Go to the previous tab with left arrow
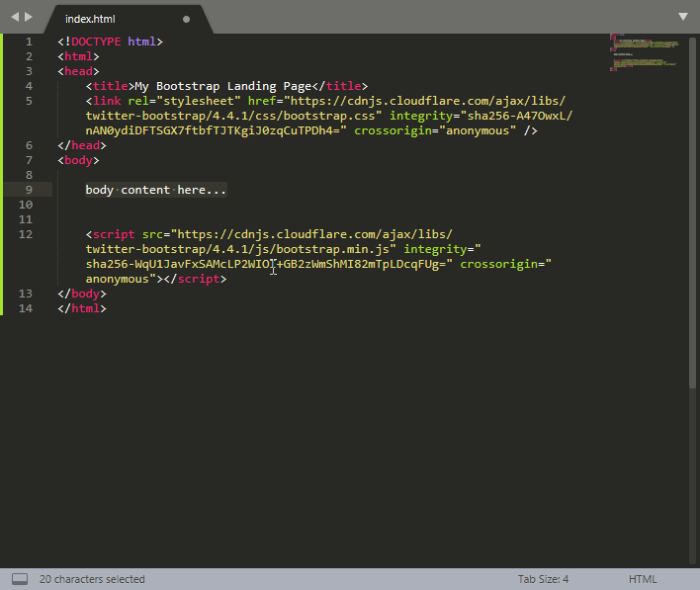700x590 pixels. [x=15, y=17]
